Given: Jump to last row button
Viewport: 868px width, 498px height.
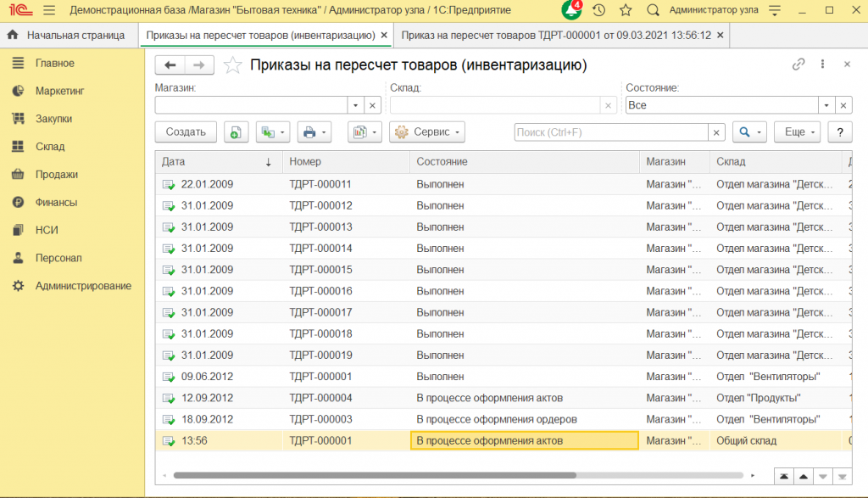Looking at the screenshot, I should (842, 477).
